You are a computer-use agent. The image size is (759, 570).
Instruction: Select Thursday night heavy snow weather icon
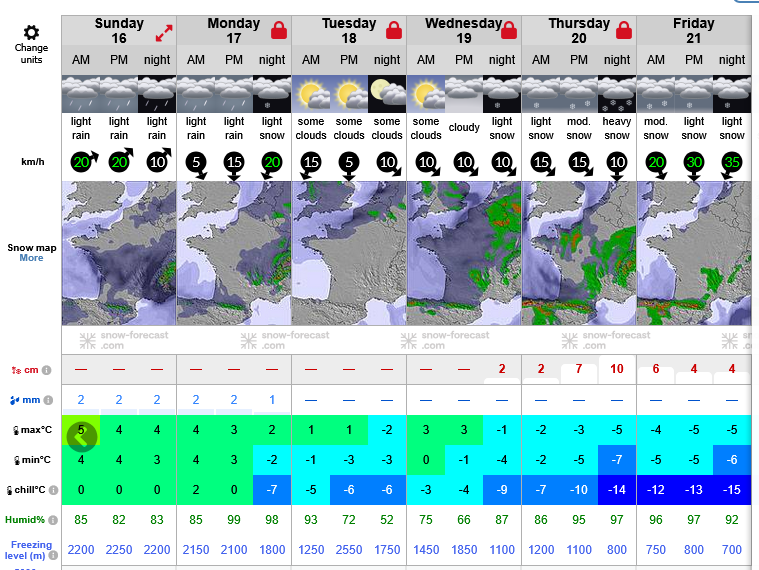[x=617, y=94]
